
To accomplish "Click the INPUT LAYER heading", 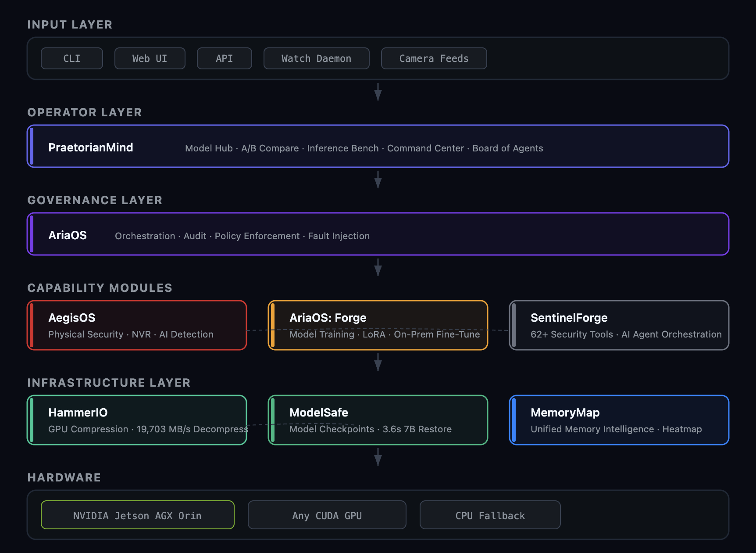I will [70, 25].
